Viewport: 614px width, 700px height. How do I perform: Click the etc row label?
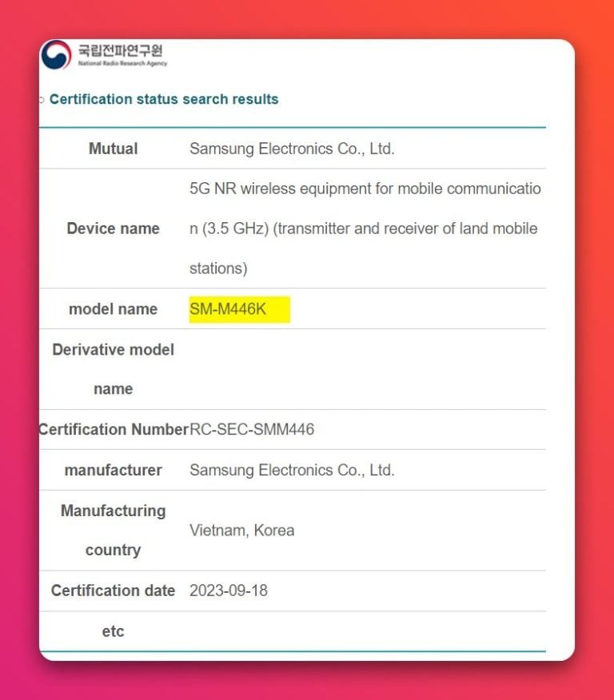(113, 632)
